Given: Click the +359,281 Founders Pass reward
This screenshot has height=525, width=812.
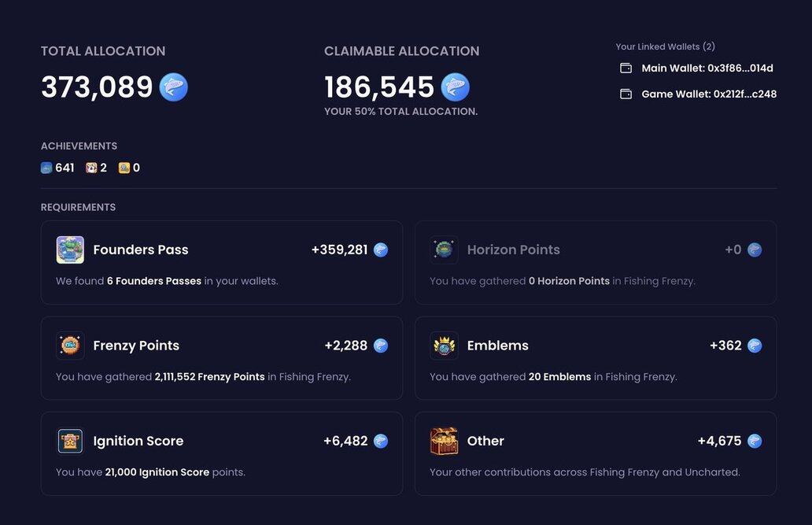Looking at the screenshot, I should (x=339, y=250).
